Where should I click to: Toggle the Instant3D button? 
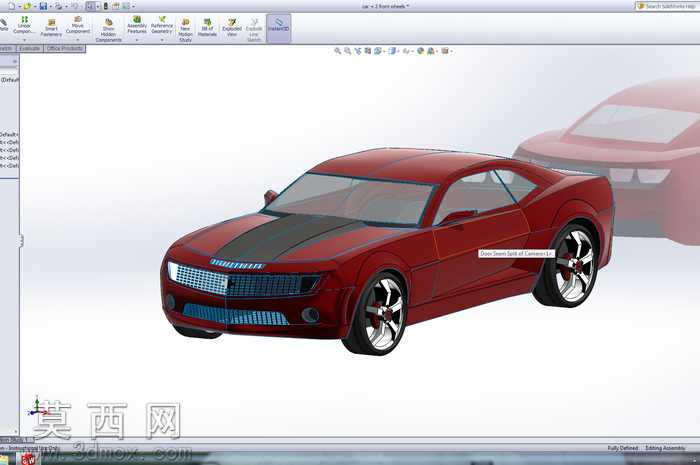(x=279, y=28)
